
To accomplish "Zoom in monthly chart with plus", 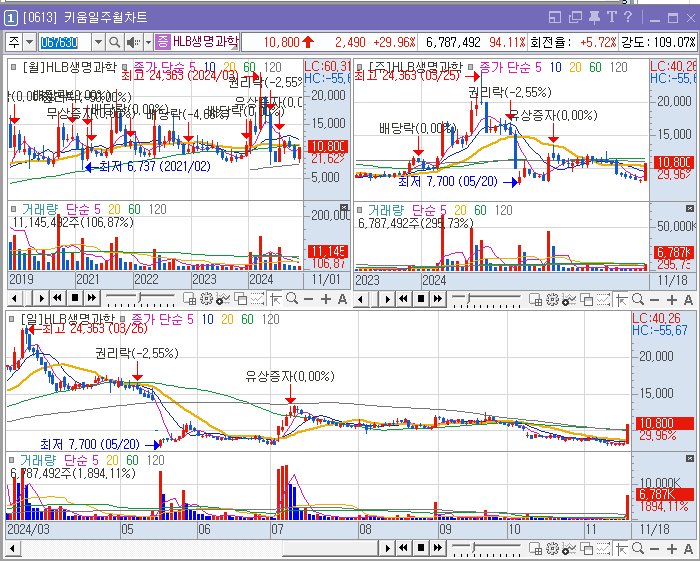I will pyautogui.click(x=326, y=299).
